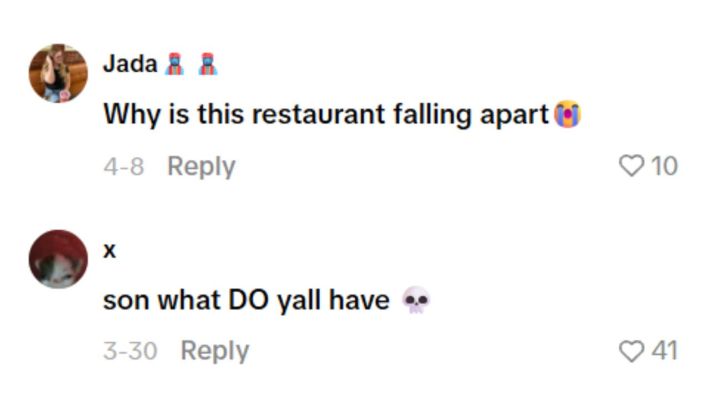
Task: Click the 3-30 date stamp
Action: (x=130, y=351)
